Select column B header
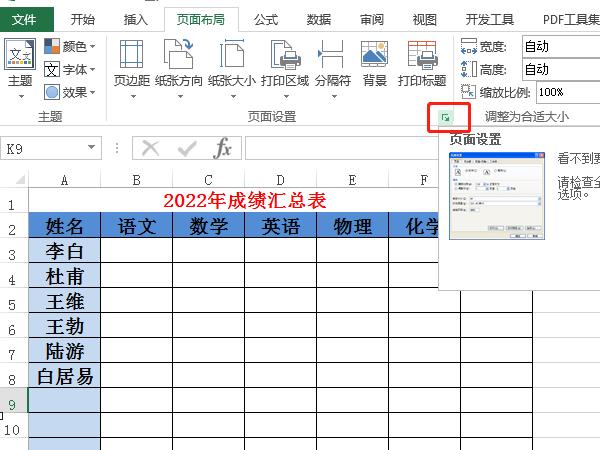Image resolution: width=600 pixels, height=450 pixels. pos(136,180)
